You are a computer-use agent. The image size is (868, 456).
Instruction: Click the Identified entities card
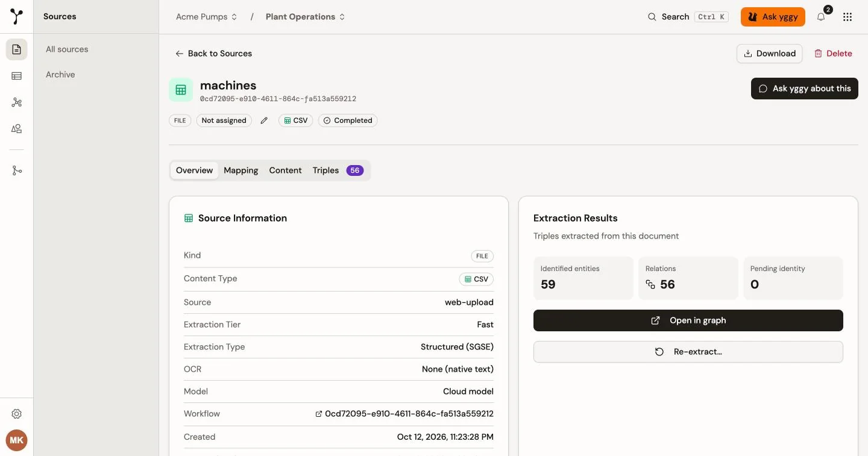click(x=583, y=278)
